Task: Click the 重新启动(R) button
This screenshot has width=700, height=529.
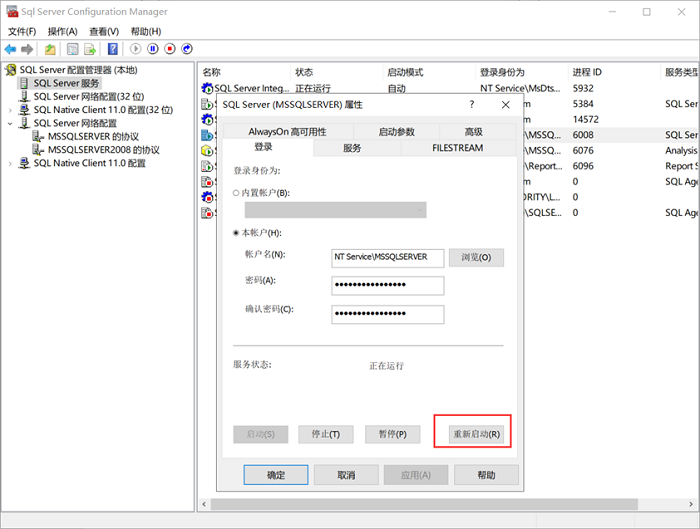Action: pyautogui.click(x=476, y=434)
